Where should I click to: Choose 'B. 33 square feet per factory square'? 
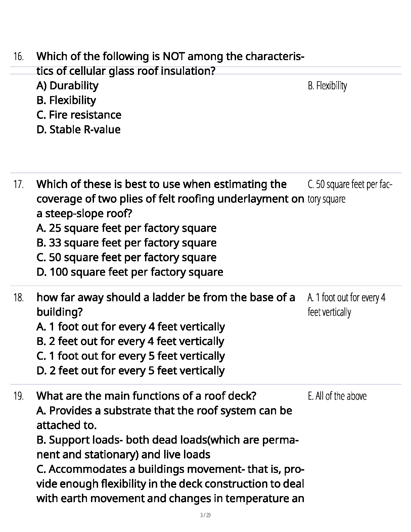pyautogui.click(x=126, y=243)
